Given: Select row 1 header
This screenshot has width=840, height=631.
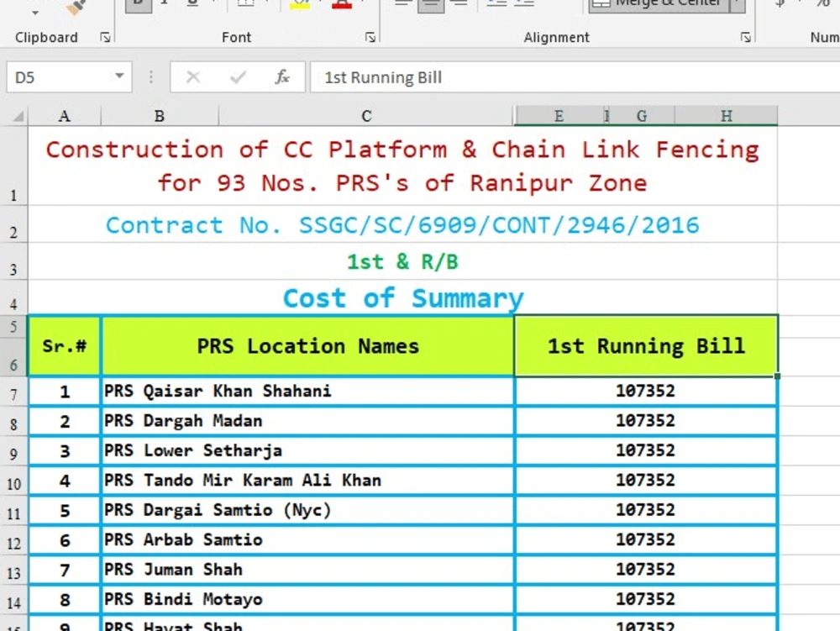Looking at the screenshot, I should (14, 166).
